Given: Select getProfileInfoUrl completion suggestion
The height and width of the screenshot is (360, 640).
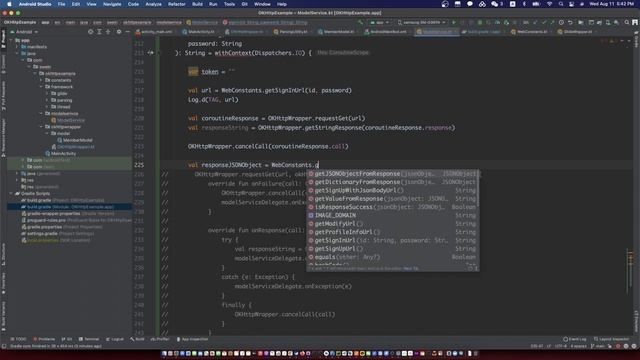Looking at the screenshot, I should 393,232.
